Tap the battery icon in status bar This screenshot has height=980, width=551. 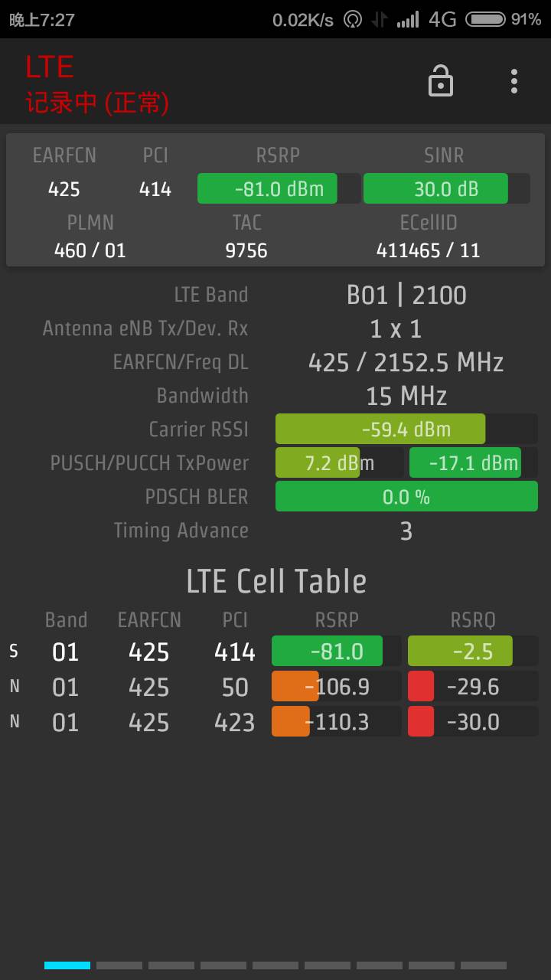485,19
